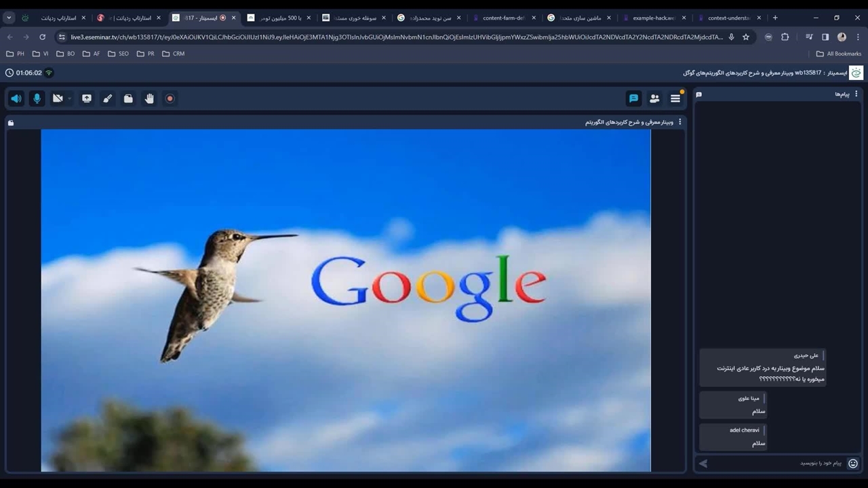Toggle the webcam camera button
This screenshot has height=488, width=868.
coord(58,99)
